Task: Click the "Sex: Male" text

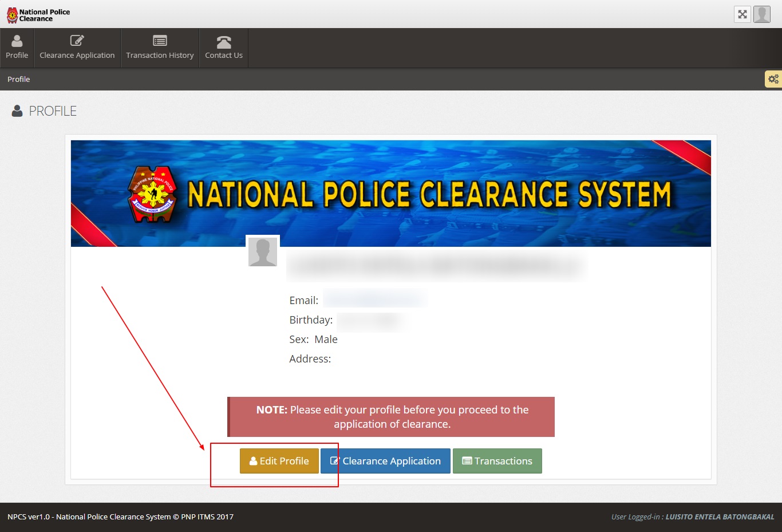Action: pos(313,339)
